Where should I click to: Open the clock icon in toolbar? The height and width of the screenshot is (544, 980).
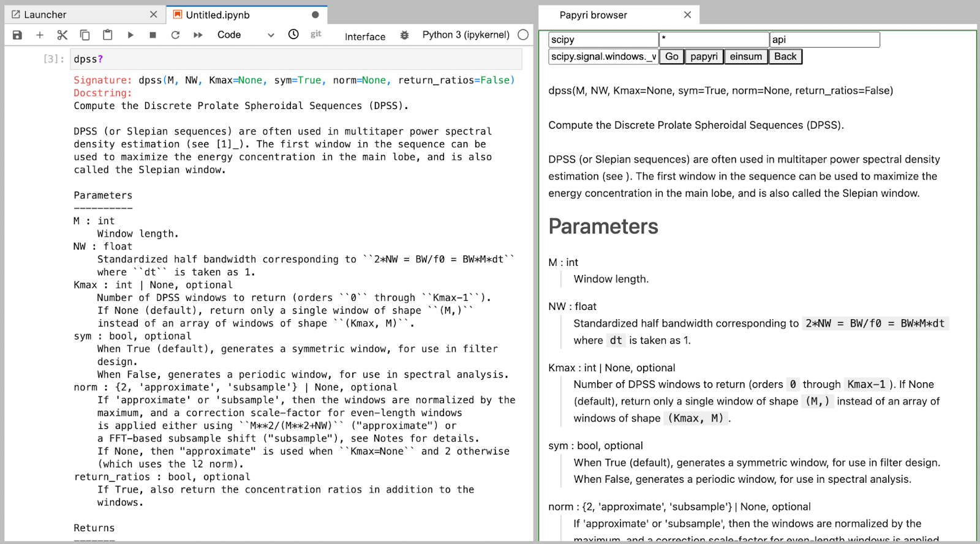293,34
